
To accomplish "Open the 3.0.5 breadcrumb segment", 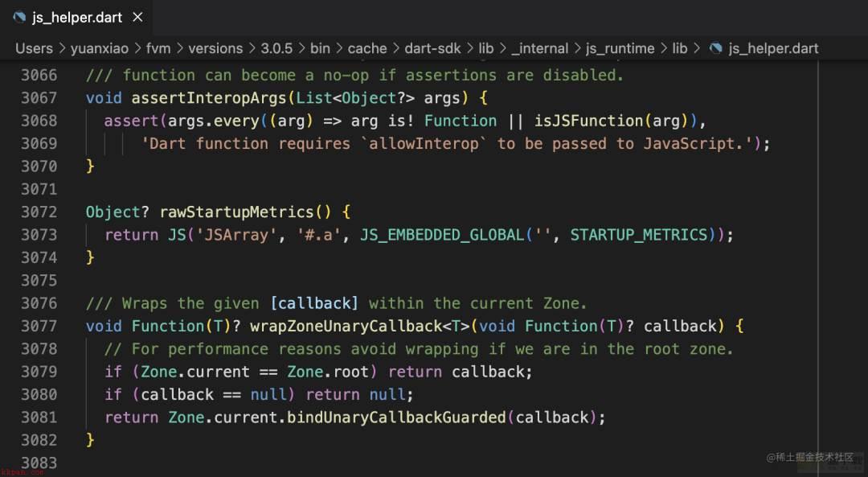I will coord(276,49).
